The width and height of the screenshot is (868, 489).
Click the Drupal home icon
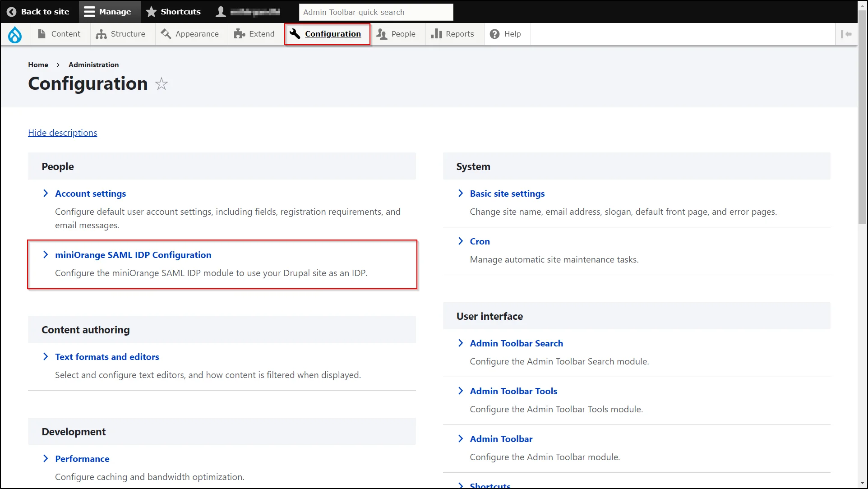[x=14, y=34]
